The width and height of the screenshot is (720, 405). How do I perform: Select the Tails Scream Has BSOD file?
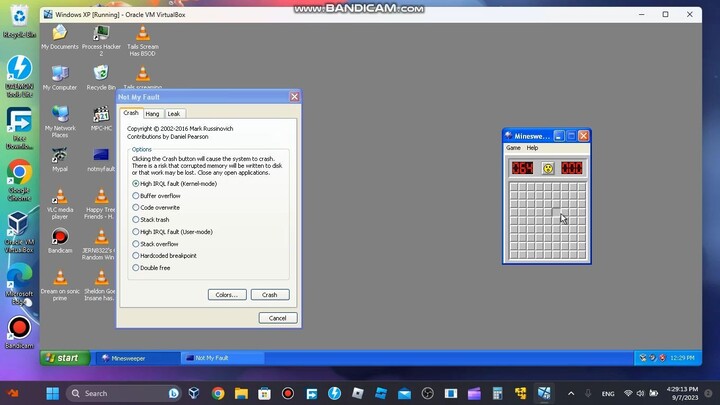[142, 40]
